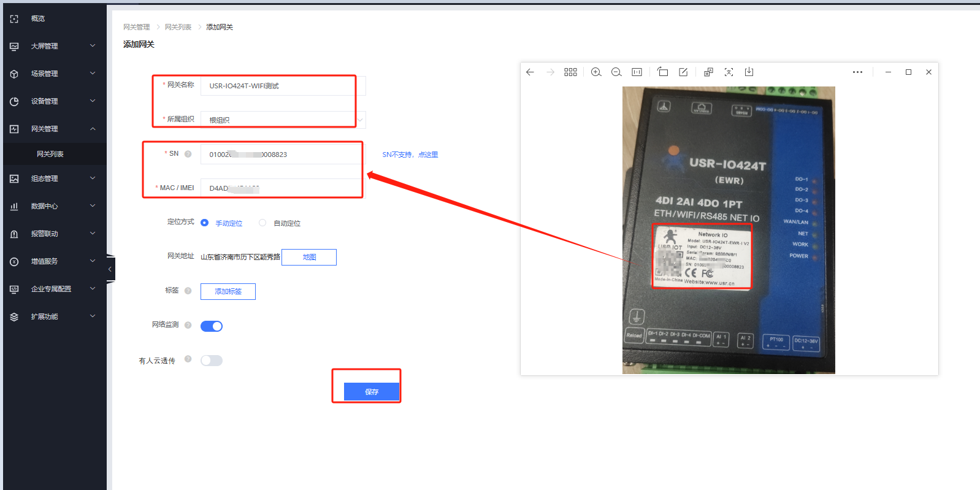Click the 报警联动 alarm icon
980x490 pixels.
pyautogui.click(x=14, y=234)
